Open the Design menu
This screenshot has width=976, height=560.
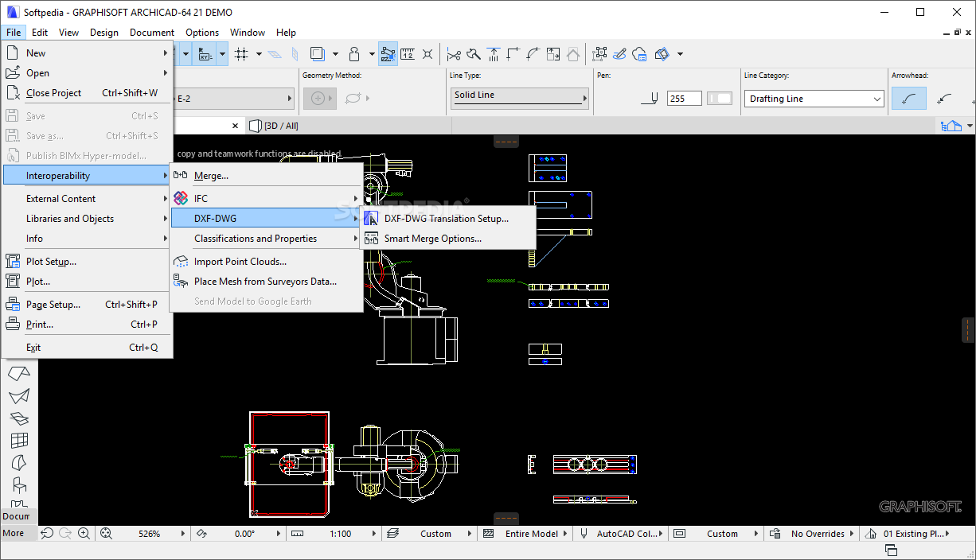[x=103, y=33]
